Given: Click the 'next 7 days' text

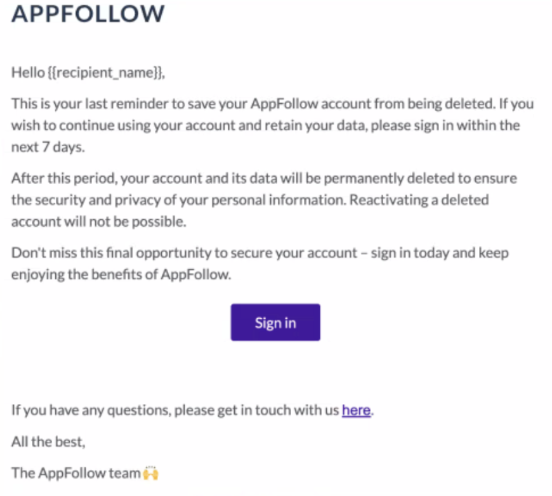Looking at the screenshot, I should coord(48,147).
